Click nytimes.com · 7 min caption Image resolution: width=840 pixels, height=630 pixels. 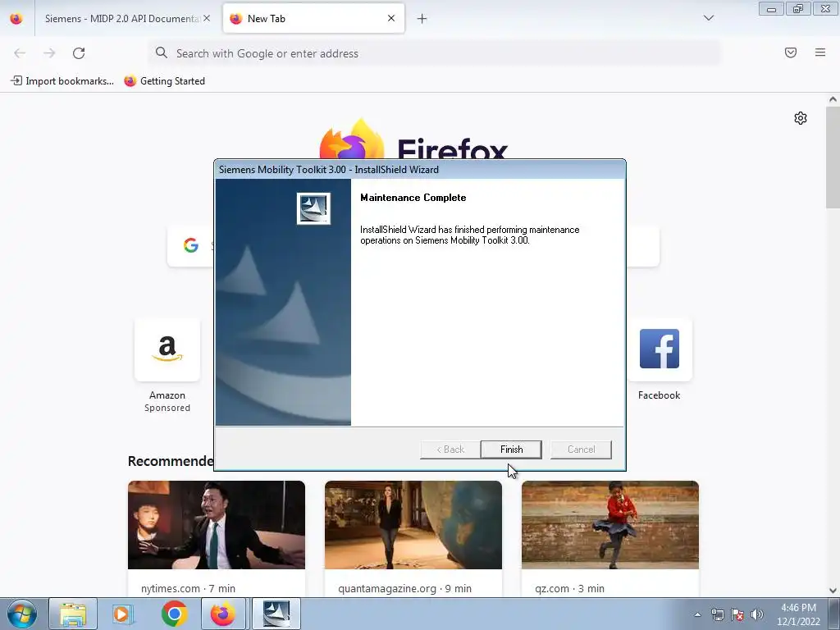tap(188, 588)
